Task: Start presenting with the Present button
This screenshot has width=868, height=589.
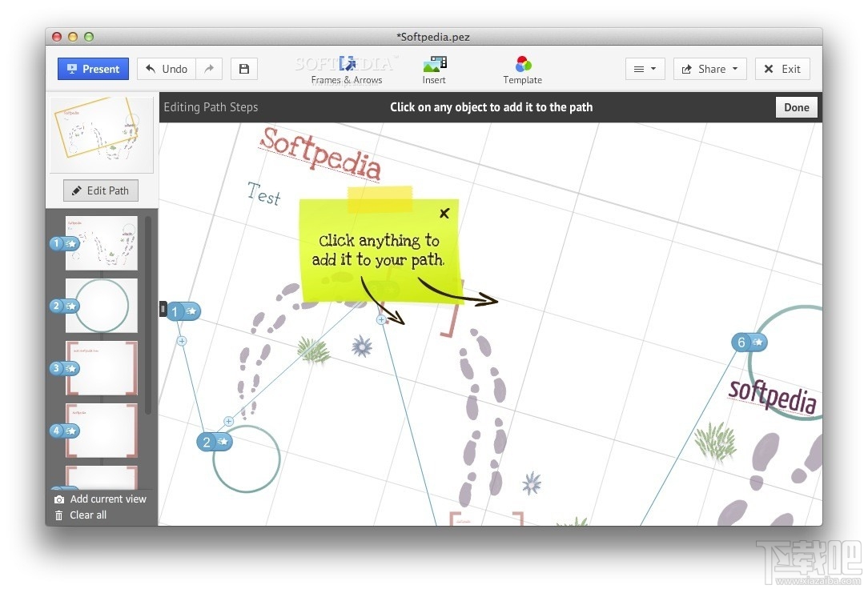Action: [93, 69]
